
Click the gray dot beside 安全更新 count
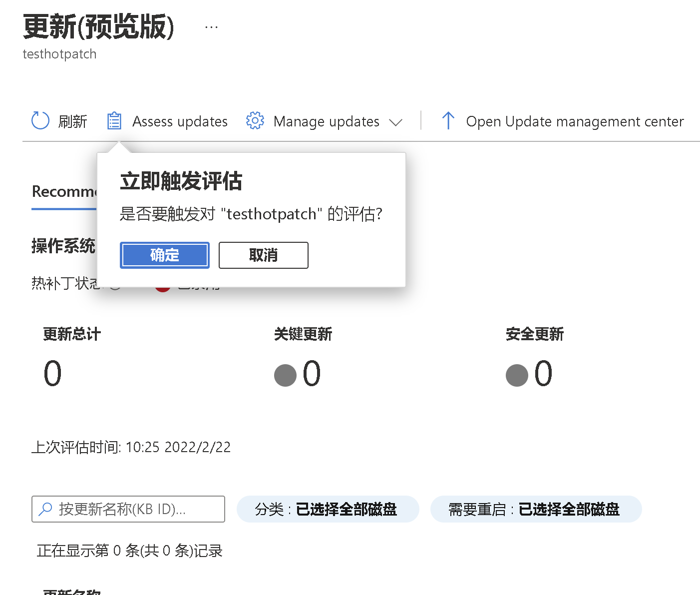[517, 375]
